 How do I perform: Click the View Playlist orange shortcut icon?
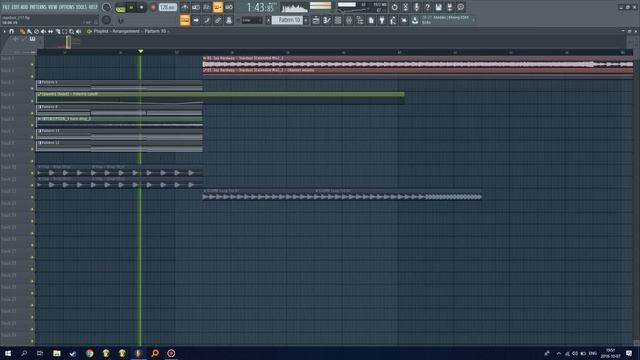(185, 20)
